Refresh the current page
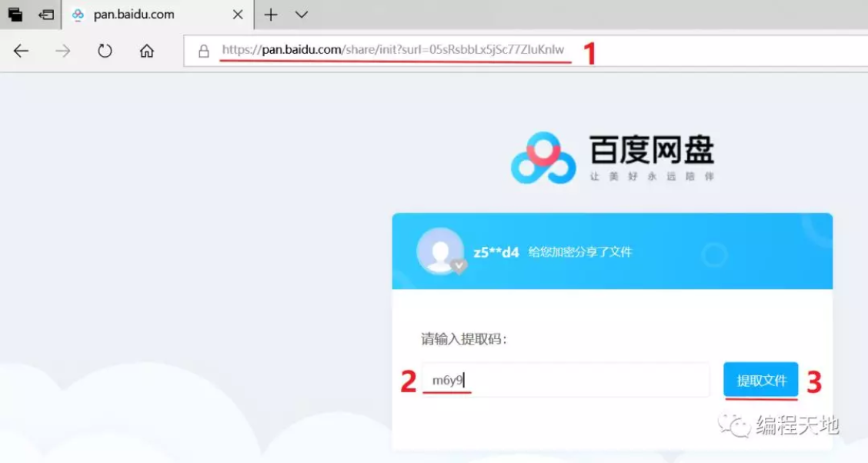 [x=105, y=51]
